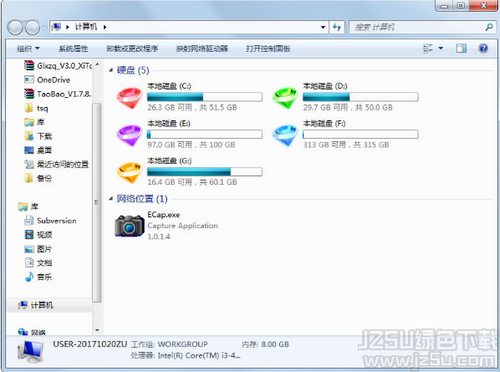Select the ECap.exe camera icon

129,226
